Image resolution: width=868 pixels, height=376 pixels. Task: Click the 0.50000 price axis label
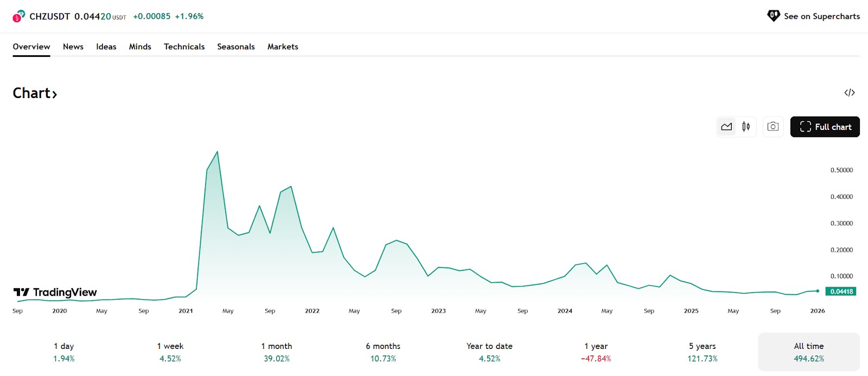pyautogui.click(x=841, y=170)
